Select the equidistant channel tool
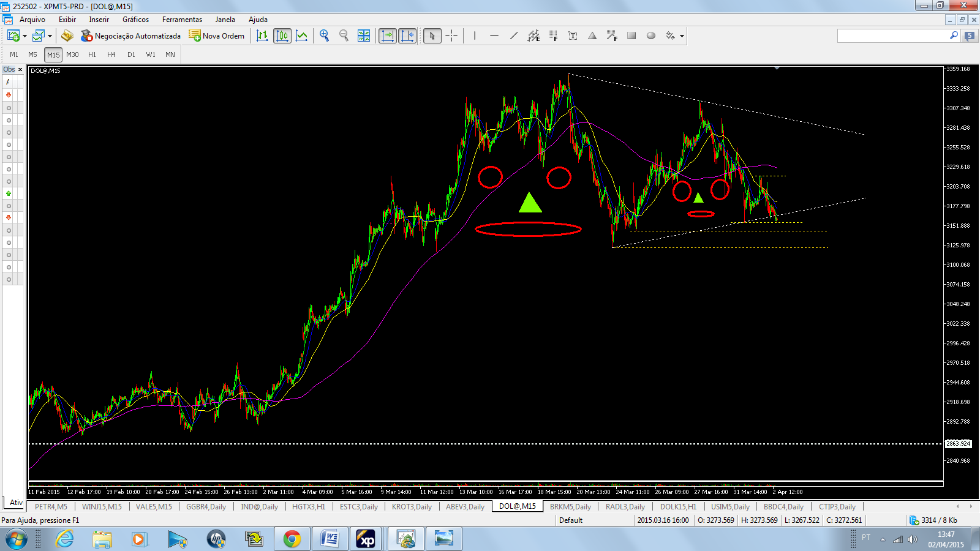The image size is (980, 551). pos(533,36)
